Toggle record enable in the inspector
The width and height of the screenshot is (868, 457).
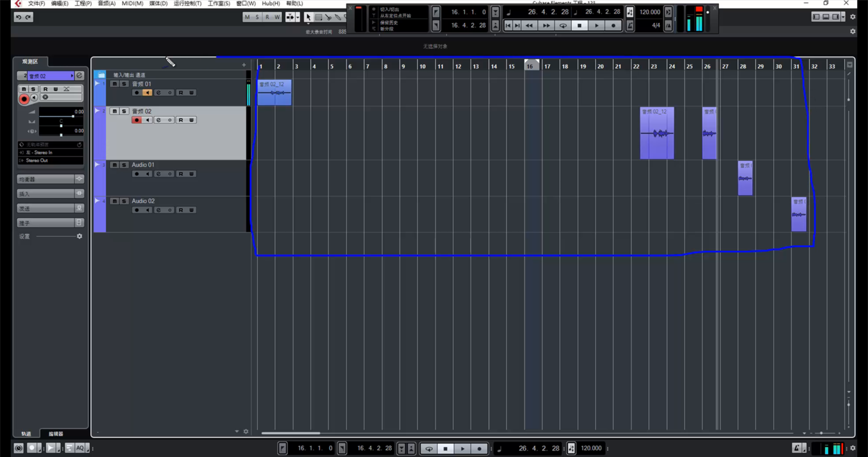24,99
